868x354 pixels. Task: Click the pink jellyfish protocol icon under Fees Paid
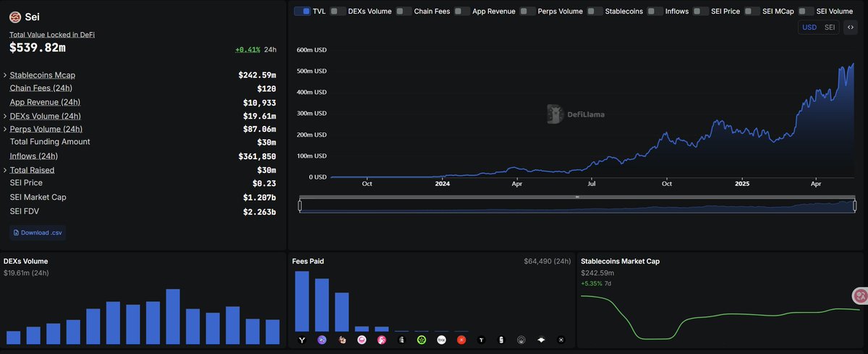pos(362,340)
